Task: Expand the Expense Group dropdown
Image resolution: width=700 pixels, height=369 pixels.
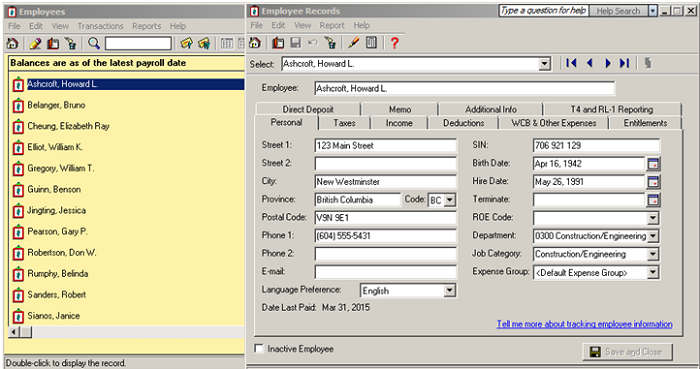Action: coord(653,272)
